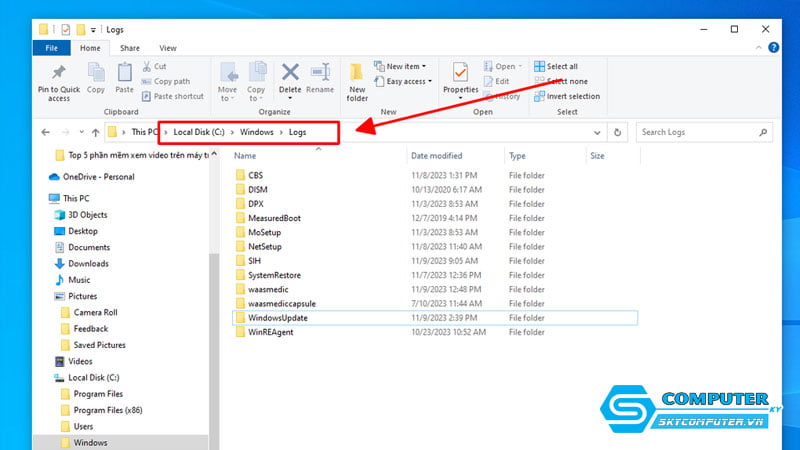Viewport: 800px width, 450px height.
Task: Expand the New item dropdown
Action: pyautogui.click(x=406, y=66)
